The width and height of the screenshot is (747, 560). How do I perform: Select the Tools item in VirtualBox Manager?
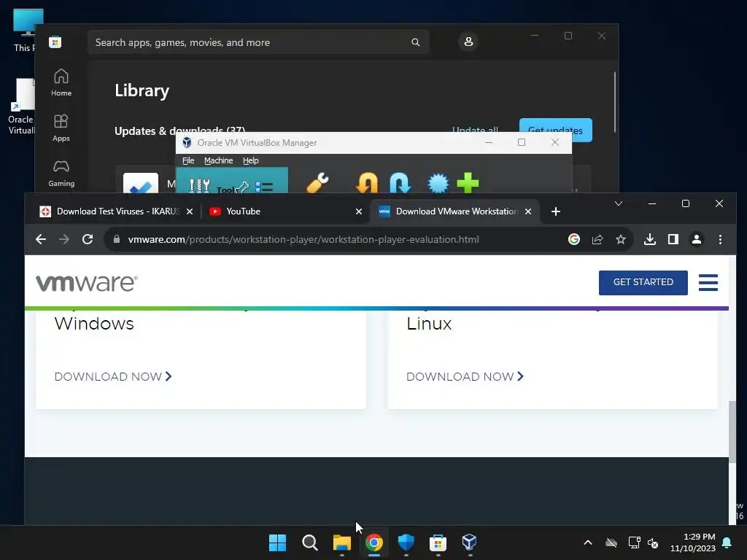coord(232,181)
